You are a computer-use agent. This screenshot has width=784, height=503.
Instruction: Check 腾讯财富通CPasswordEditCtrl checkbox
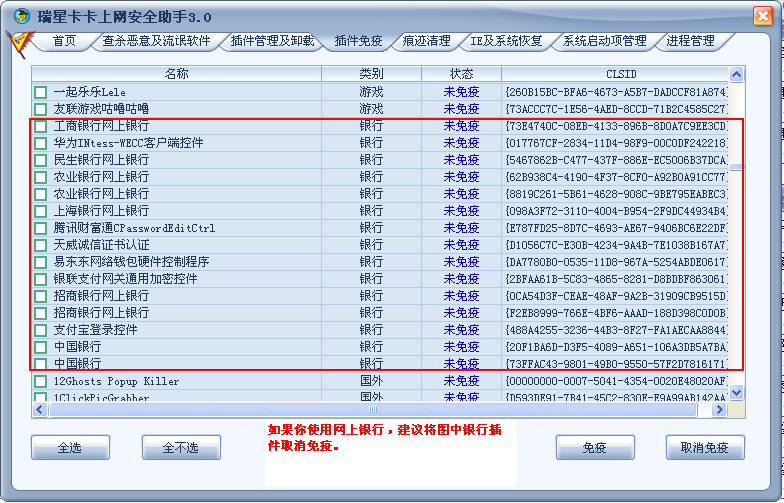pyautogui.click(x=40, y=228)
